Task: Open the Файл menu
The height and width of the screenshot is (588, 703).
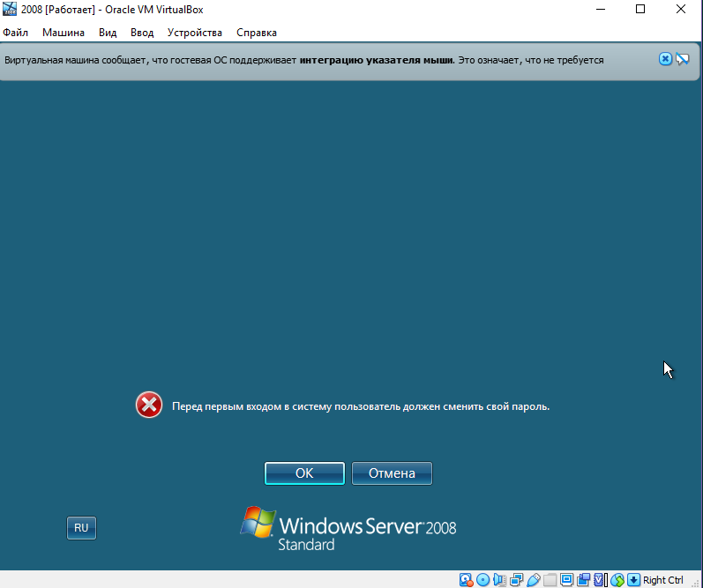Action: (15, 33)
